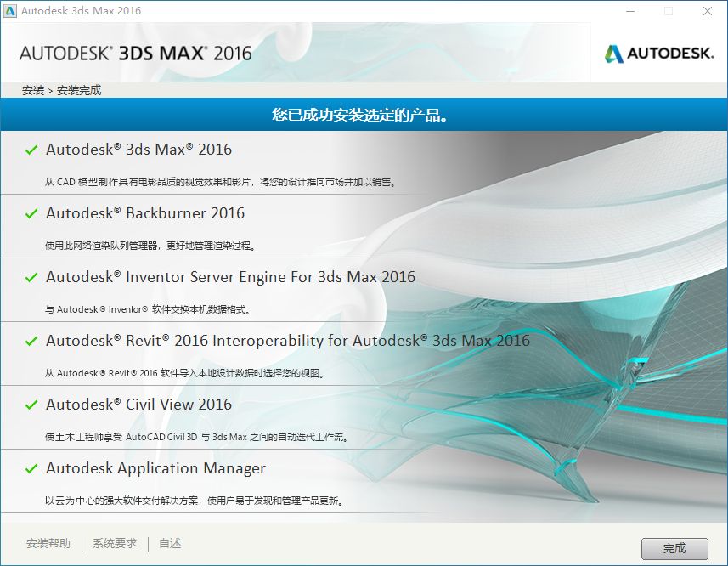Select Revit 2016 Interoperability product title

[x=288, y=341]
